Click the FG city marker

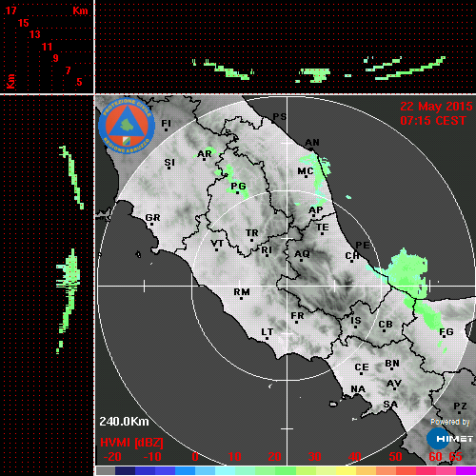click(x=446, y=333)
